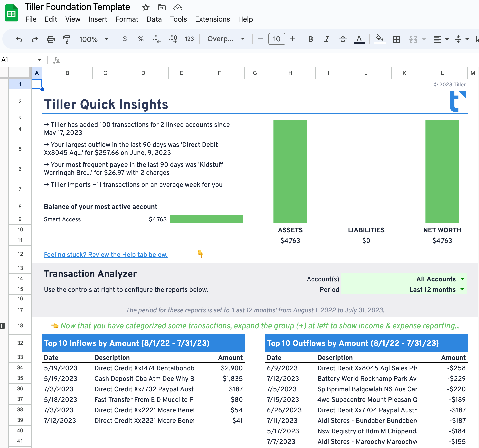Click the Top 10 Outflows by Amount header
The height and width of the screenshot is (448, 479).
coord(366,343)
